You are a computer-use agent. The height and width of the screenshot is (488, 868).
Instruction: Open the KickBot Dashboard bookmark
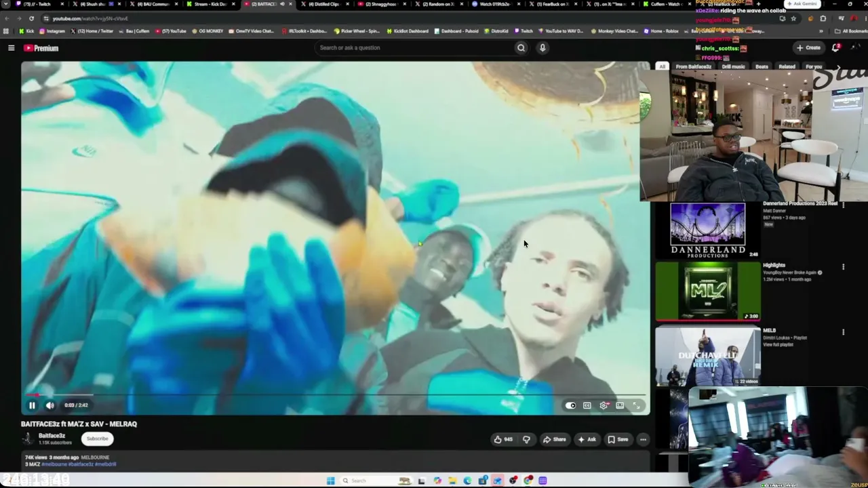[x=408, y=31]
